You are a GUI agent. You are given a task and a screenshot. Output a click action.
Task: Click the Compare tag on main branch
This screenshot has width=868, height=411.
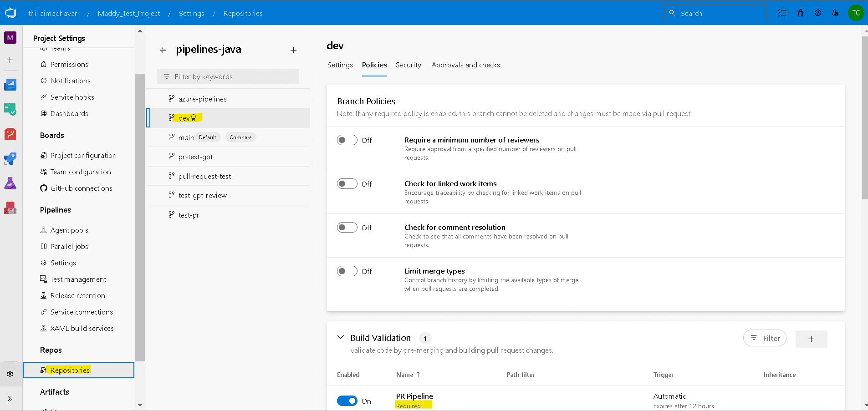point(240,137)
